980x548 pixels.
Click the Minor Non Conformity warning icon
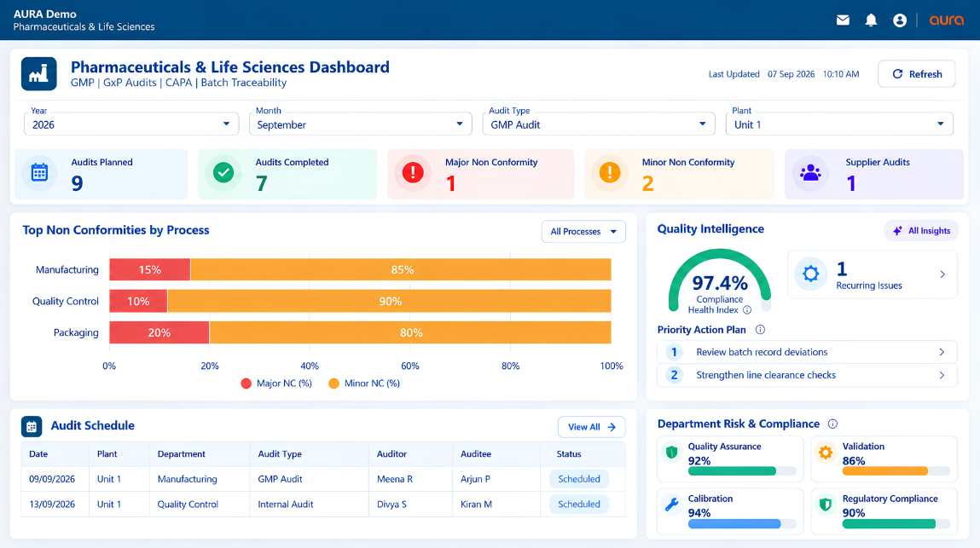(609, 172)
